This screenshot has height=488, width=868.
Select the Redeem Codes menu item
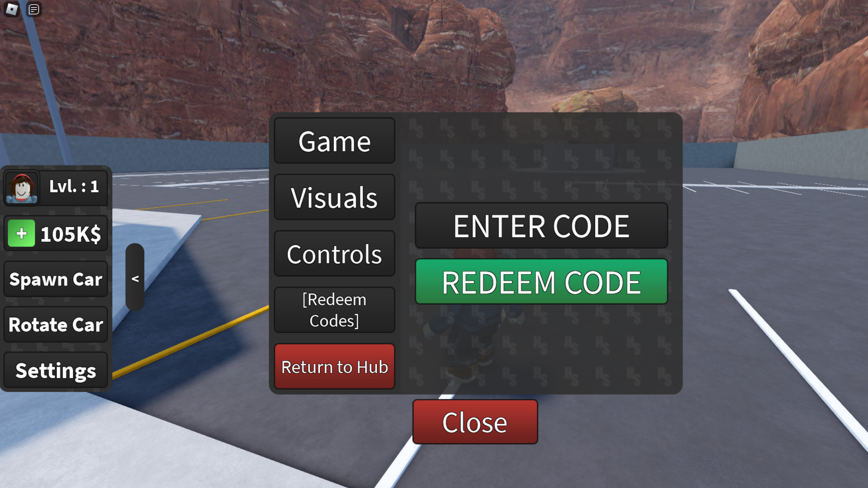click(x=334, y=309)
